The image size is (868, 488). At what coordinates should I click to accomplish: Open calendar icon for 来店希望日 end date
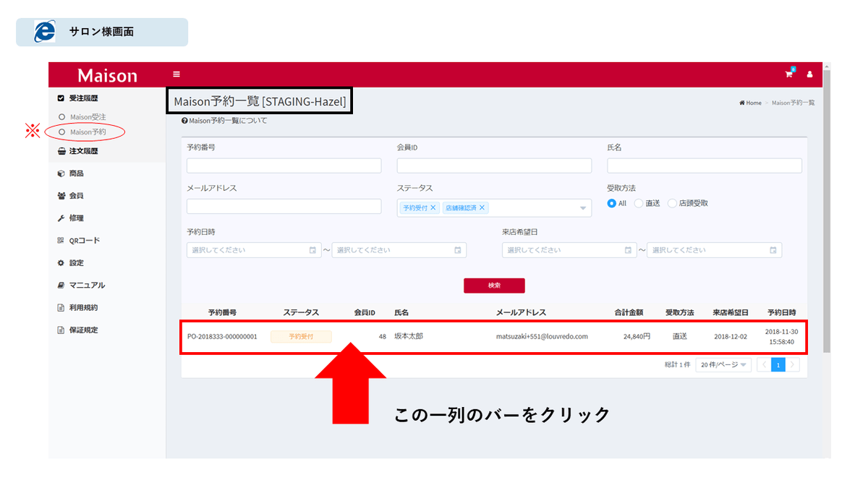point(773,250)
